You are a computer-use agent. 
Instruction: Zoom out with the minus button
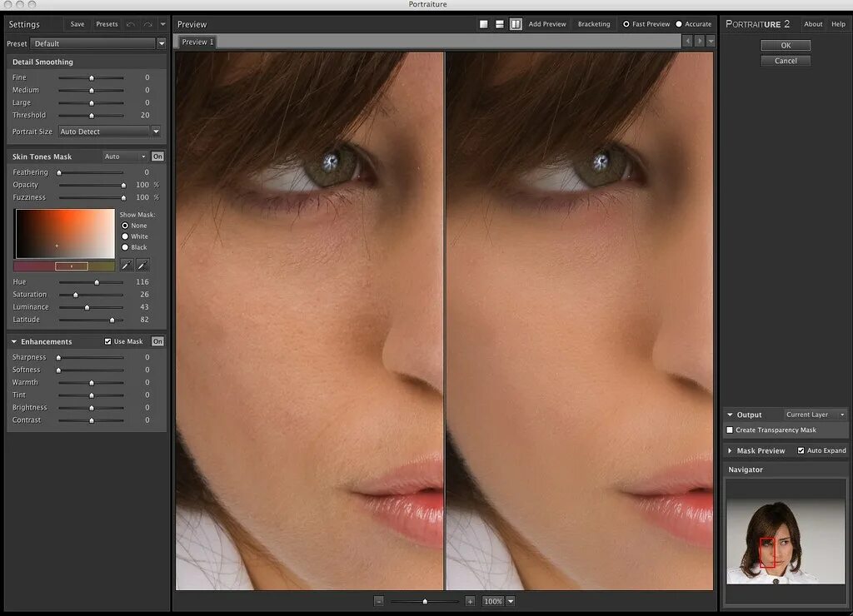(379, 601)
